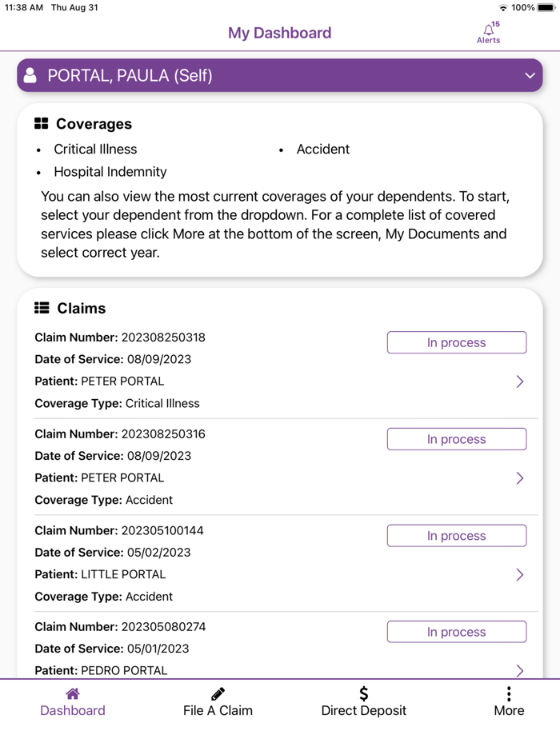
Task: Open details of claim 202308250318 via chevron
Action: coord(519,381)
